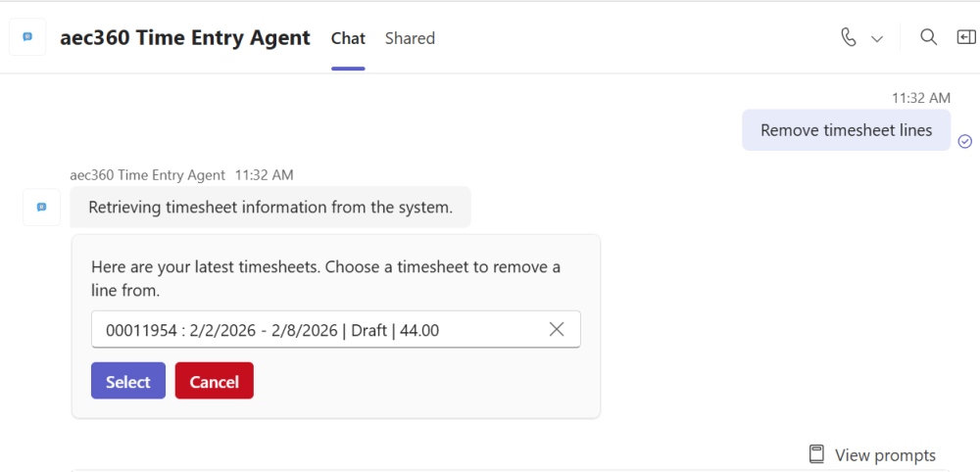Viewport: 980px width, 472px height.
Task: Click the sent status checkmark icon
Action: click(964, 141)
